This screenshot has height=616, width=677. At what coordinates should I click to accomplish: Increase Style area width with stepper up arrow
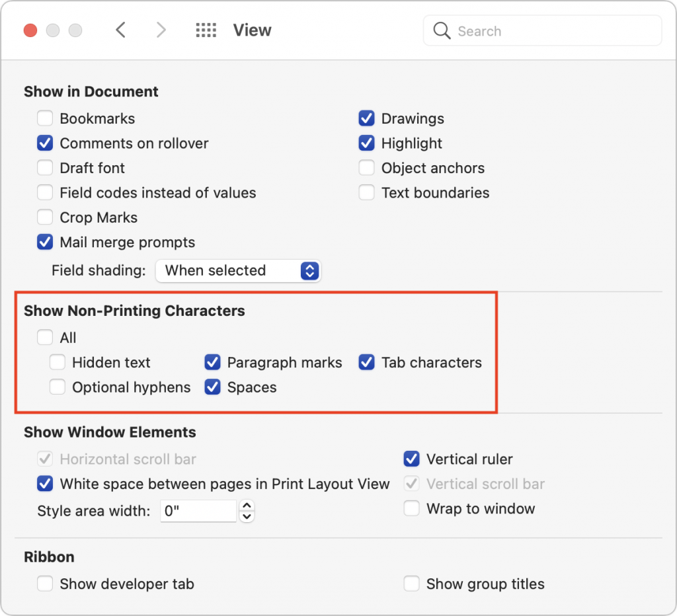coord(247,506)
